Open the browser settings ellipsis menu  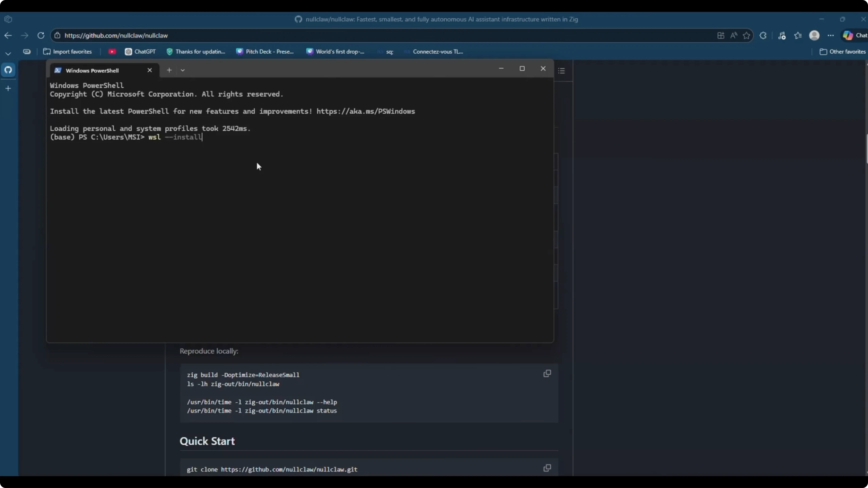point(831,35)
